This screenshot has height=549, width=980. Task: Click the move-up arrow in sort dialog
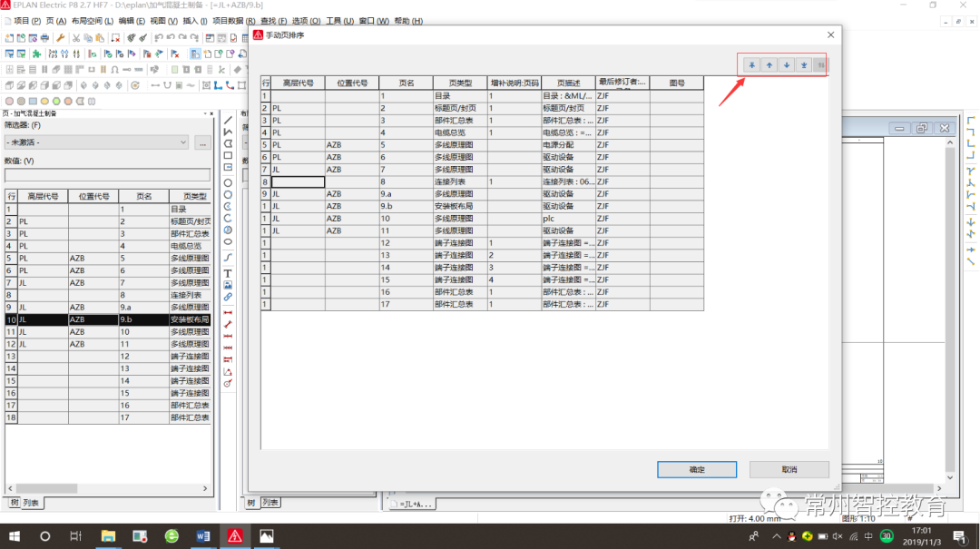point(769,65)
